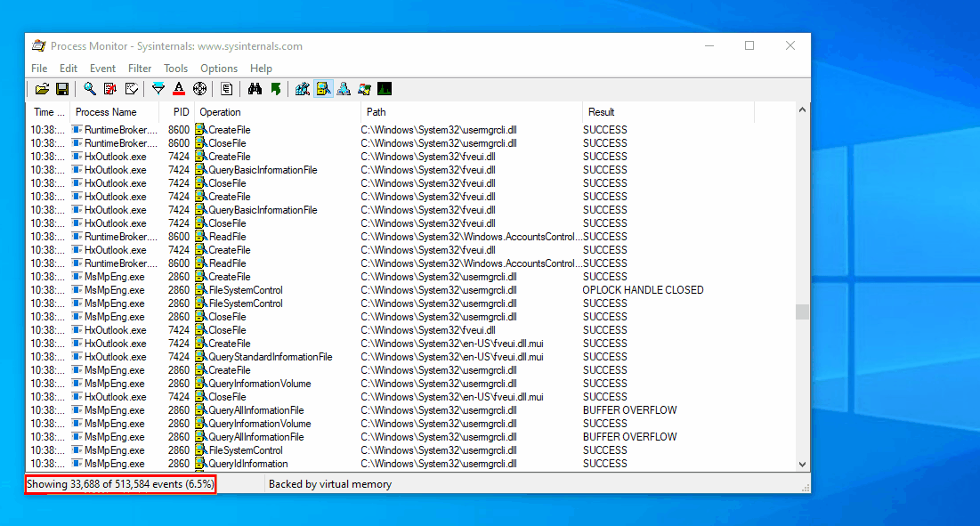This screenshot has width=980, height=526.
Task: Sort by the Process Name column header
Action: [113, 112]
